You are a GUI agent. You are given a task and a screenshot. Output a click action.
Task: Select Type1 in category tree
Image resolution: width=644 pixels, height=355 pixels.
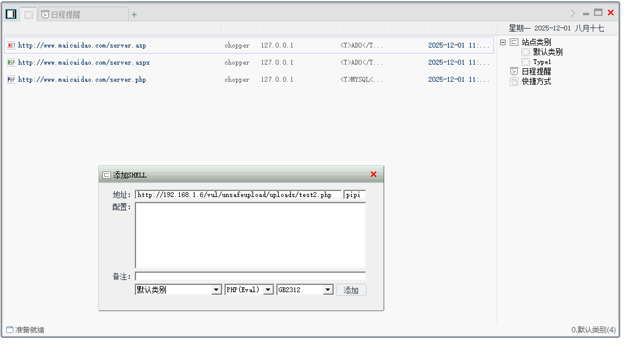[x=542, y=62]
